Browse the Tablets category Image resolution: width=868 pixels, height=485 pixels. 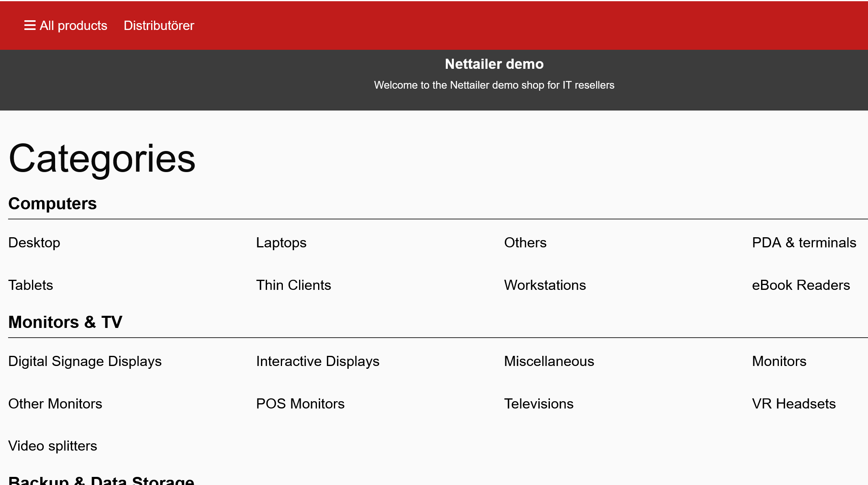point(31,285)
